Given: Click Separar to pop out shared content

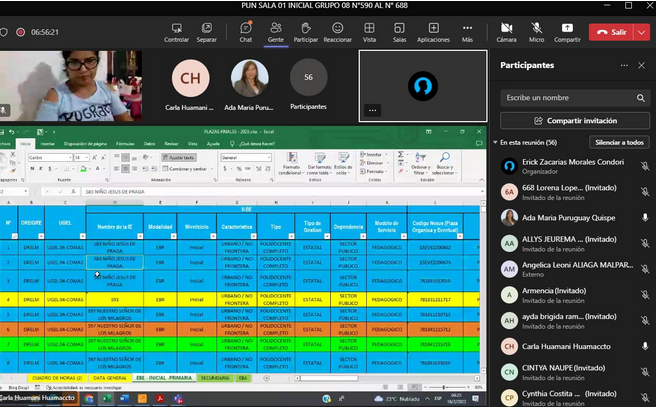Looking at the screenshot, I should 206,31.
